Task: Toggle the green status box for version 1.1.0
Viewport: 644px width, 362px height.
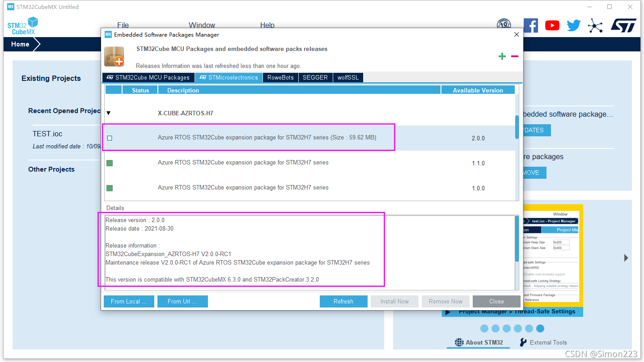Action: point(110,163)
